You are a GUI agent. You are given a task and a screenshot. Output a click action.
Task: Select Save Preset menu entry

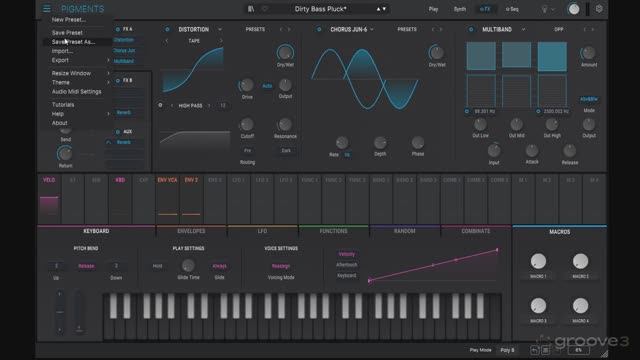pos(67,32)
